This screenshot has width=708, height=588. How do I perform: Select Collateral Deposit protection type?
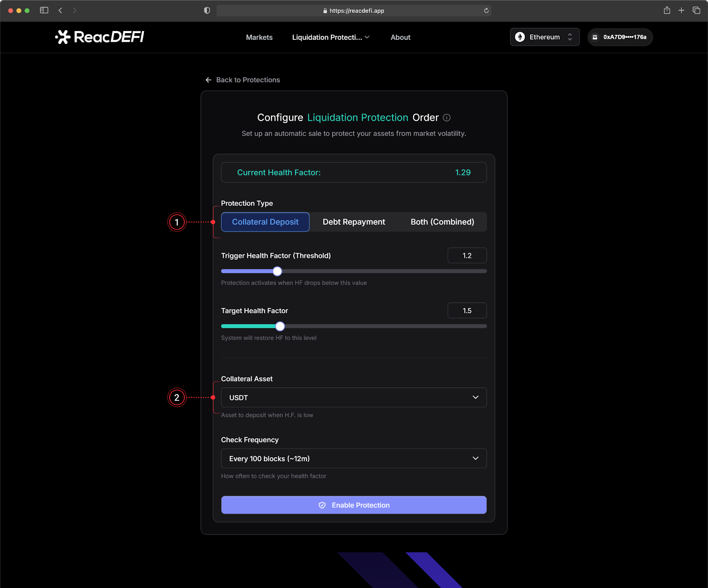(265, 222)
